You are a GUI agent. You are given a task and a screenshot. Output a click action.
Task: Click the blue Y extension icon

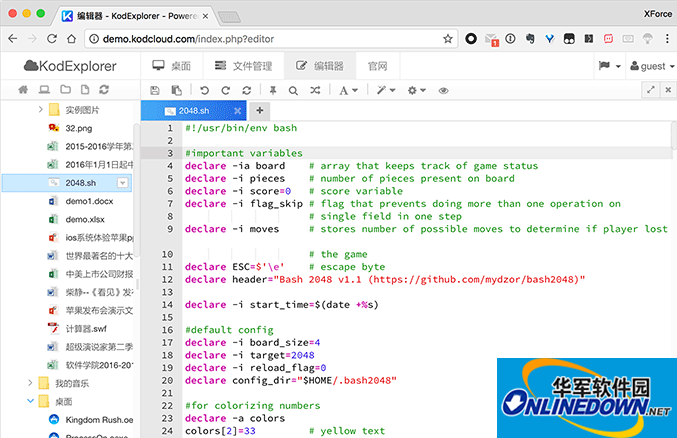pyautogui.click(x=550, y=39)
